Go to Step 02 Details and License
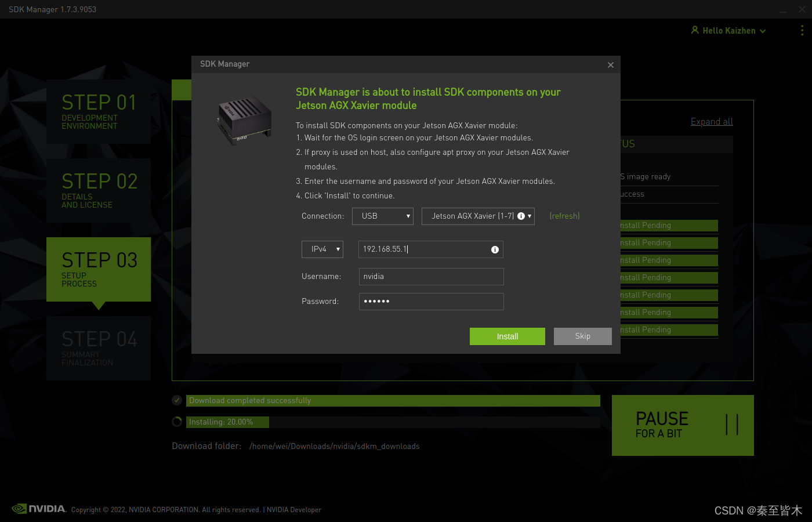This screenshot has height=522, width=812. (99, 190)
